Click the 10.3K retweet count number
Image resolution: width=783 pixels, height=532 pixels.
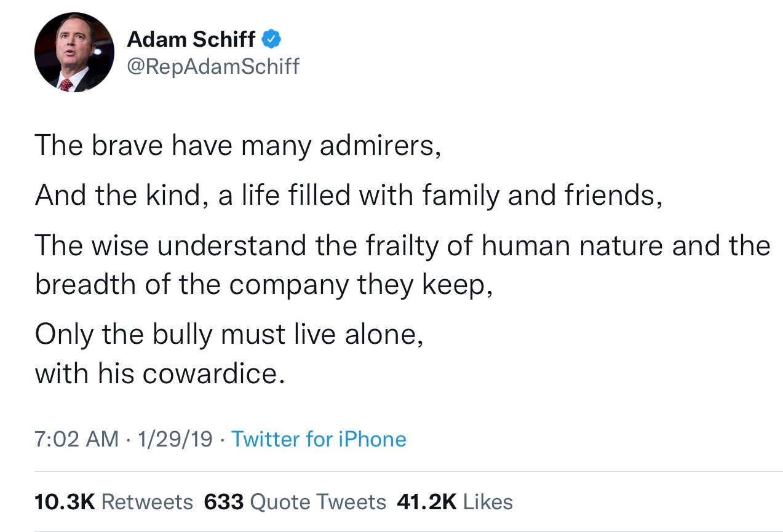click(x=65, y=502)
